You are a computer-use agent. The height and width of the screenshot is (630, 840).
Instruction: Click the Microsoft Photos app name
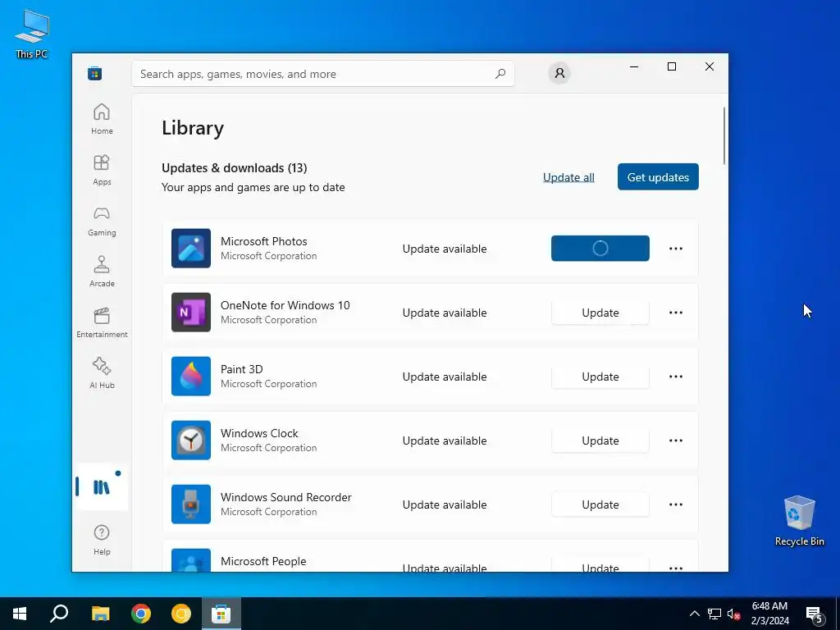click(x=263, y=241)
